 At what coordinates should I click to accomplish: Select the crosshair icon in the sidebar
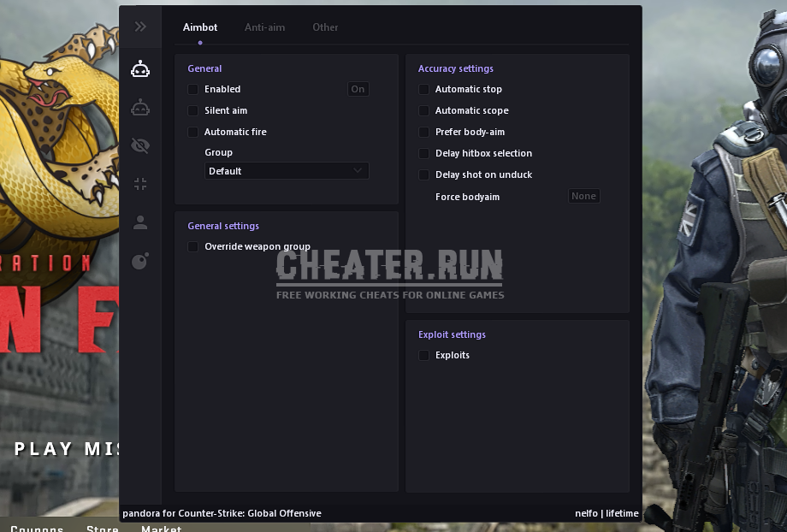tap(140, 183)
